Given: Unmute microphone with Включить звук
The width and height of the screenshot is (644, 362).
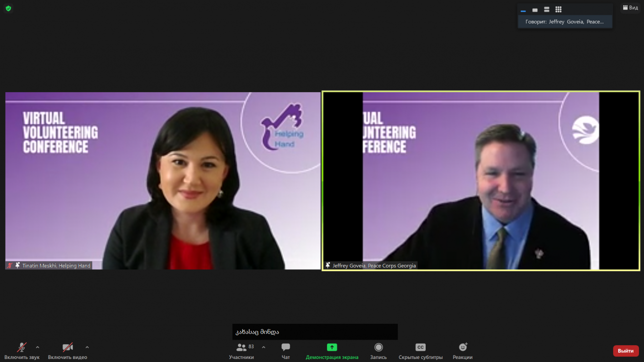Looking at the screenshot, I should [22, 350].
